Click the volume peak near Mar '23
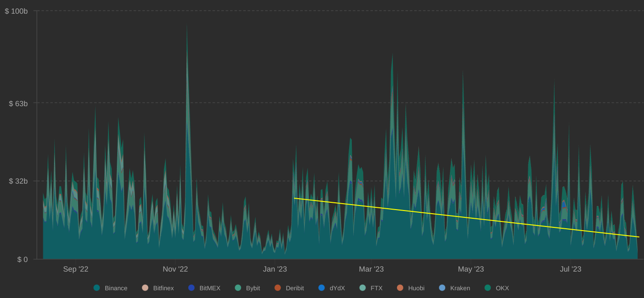This screenshot has height=298, width=644. pyautogui.click(x=393, y=68)
